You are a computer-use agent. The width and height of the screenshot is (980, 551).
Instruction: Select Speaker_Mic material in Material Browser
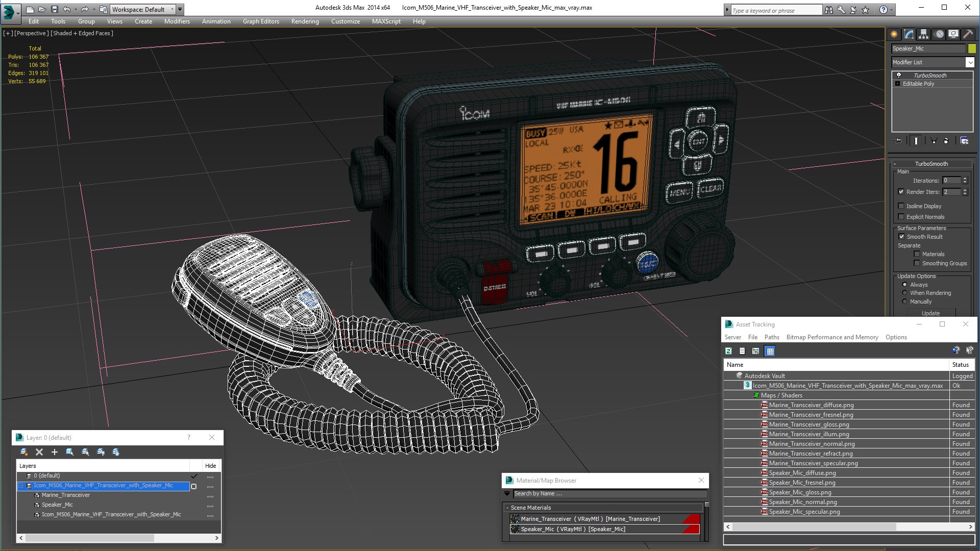(604, 529)
